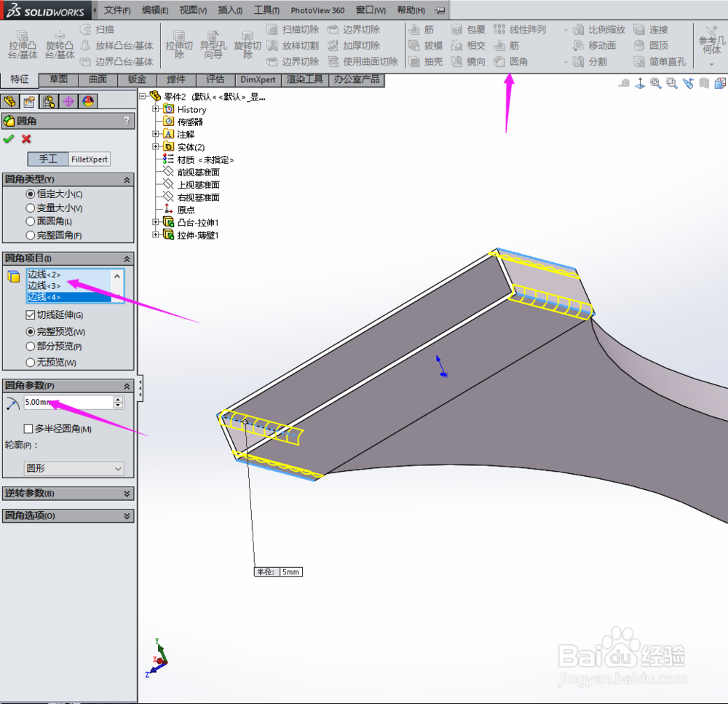This screenshot has height=704, width=728.
Task: Click the red X to cancel the fillet
Action: click(26, 139)
